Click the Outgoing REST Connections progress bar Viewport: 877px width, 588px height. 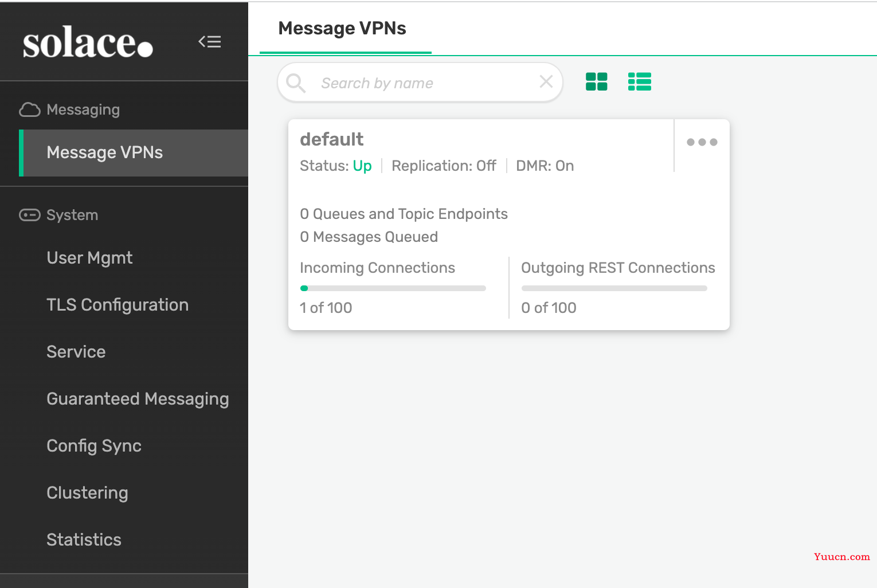[614, 288]
